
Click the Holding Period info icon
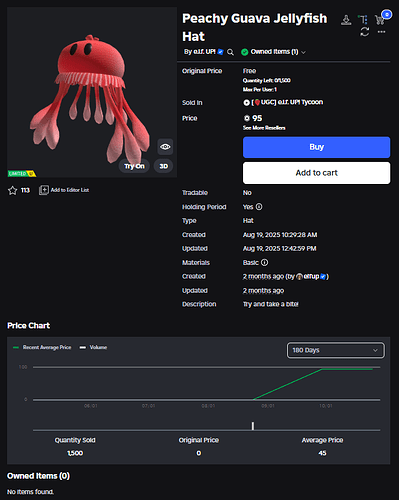(x=259, y=207)
